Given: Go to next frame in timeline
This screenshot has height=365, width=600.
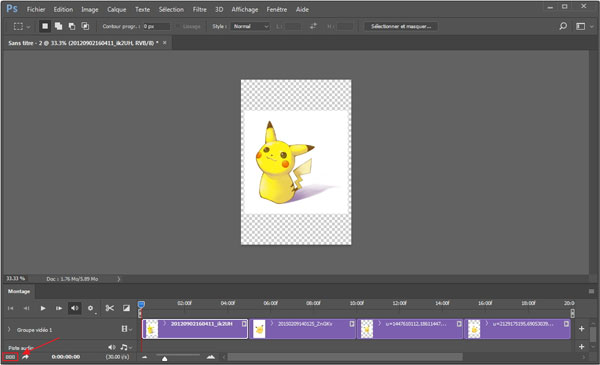Looking at the screenshot, I should (x=59, y=308).
